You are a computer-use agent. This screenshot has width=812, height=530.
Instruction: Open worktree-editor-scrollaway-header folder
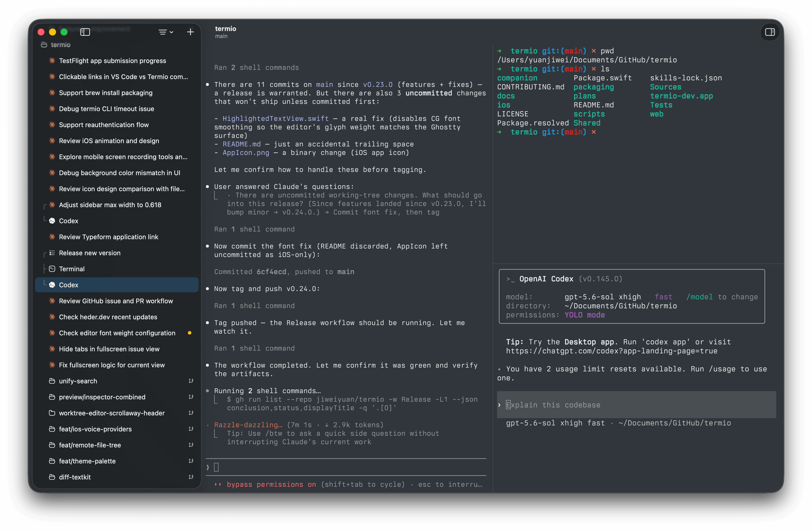pyautogui.click(x=117, y=413)
